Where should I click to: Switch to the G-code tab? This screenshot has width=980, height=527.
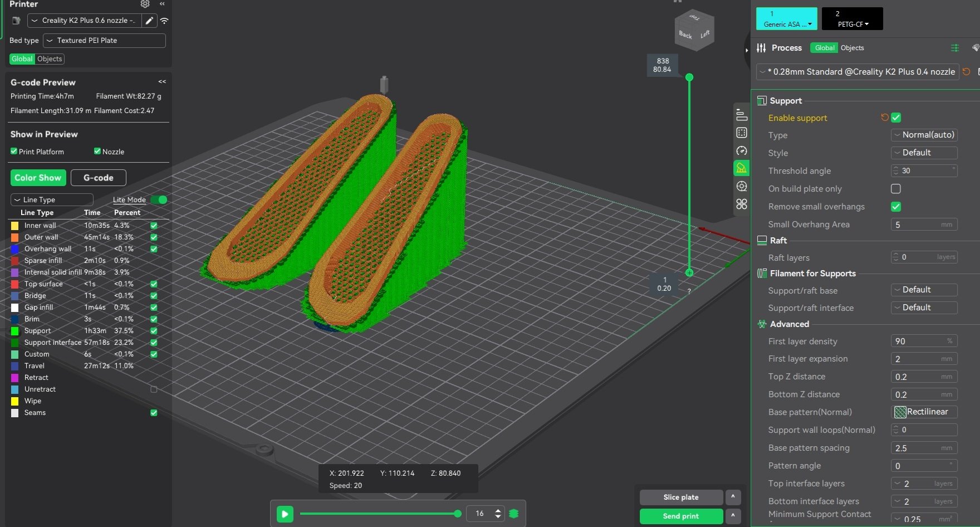[98, 178]
